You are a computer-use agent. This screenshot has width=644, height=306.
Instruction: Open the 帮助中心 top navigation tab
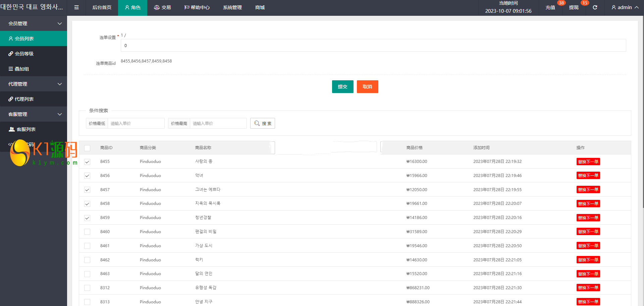[197, 7]
